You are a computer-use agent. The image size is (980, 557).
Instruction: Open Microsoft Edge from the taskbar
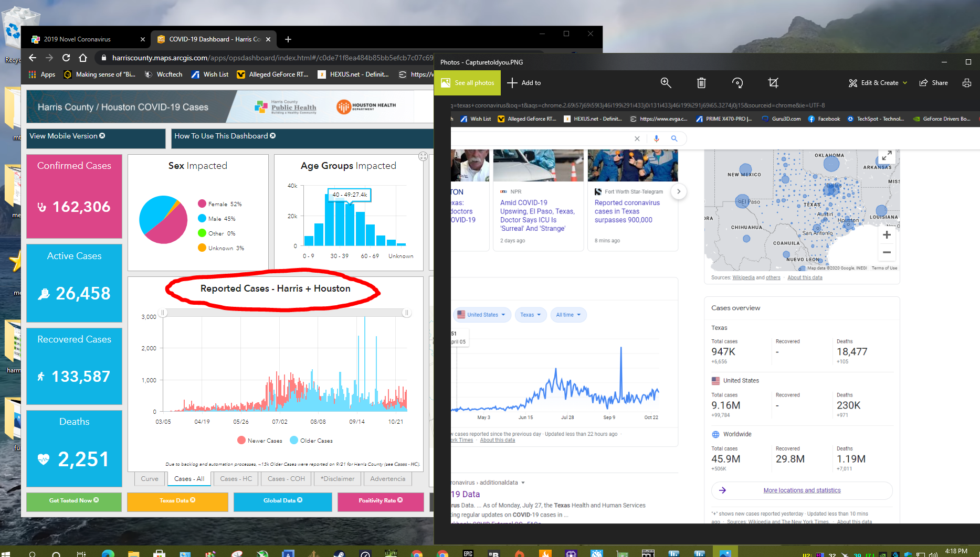click(x=108, y=553)
